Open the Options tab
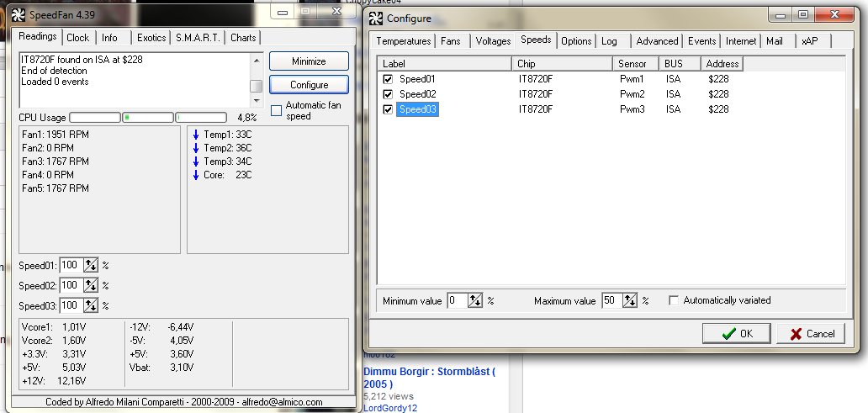This screenshot has width=868, height=413. click(576, 41)
